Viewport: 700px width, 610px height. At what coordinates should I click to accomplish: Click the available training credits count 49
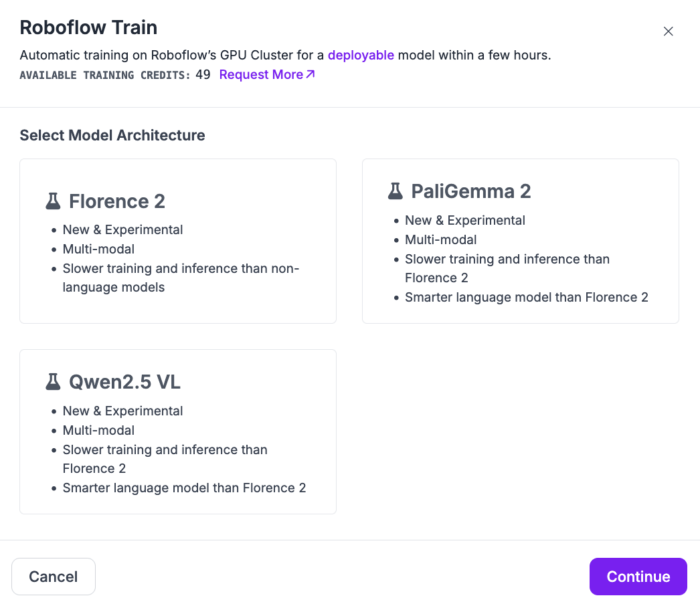tap(203, 74)
